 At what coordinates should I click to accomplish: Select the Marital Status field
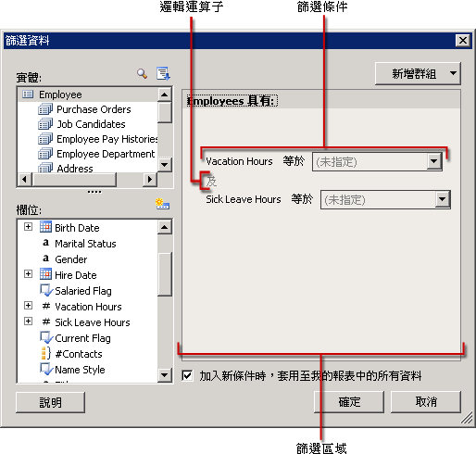(85, 244)
